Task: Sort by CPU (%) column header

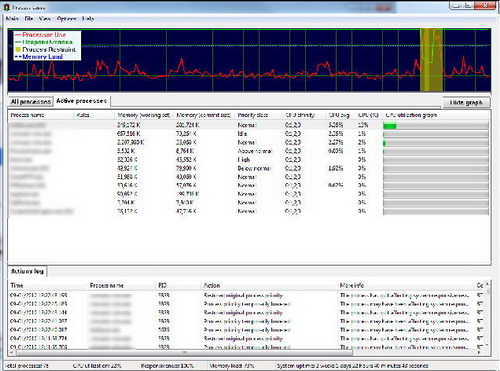Action: [368, 115]
